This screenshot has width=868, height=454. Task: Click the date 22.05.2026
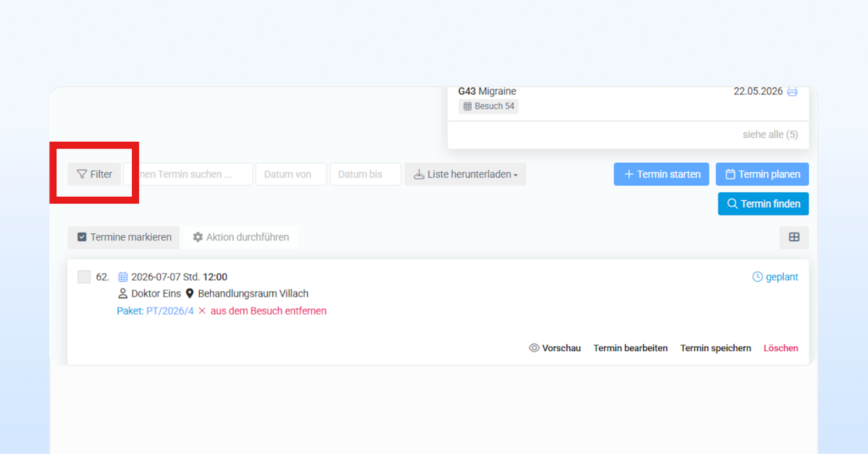758,91
